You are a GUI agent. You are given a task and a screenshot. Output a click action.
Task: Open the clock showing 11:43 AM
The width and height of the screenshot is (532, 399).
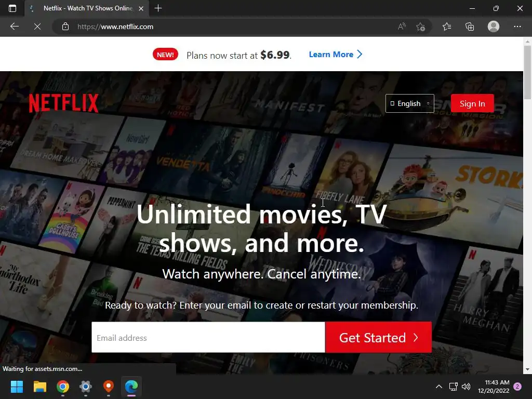494,387
